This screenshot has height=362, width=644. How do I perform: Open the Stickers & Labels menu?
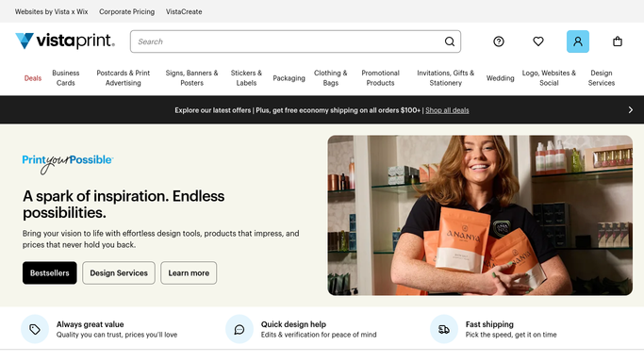[246, 78]
